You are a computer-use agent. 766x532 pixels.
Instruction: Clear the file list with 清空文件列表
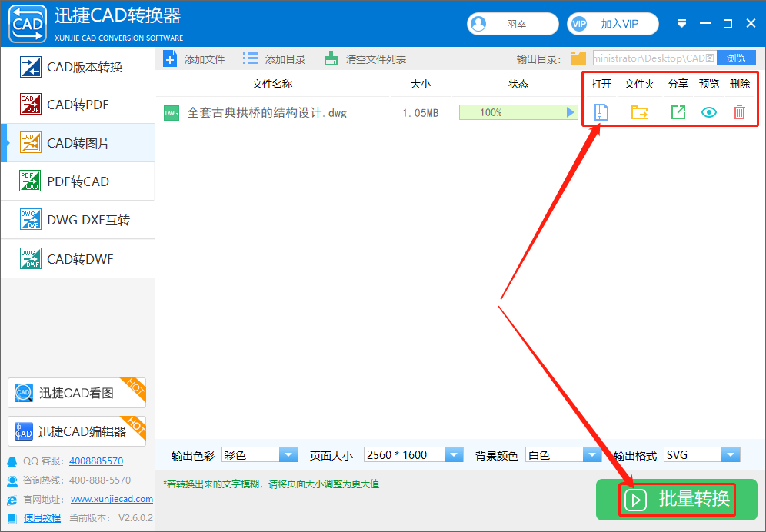tap(365, 59)
